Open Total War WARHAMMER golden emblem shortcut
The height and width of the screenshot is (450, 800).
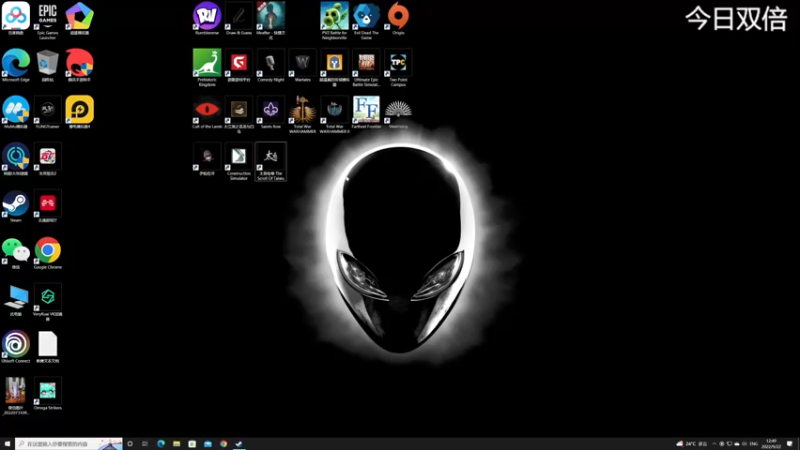pyautogui.click(x=302, y=114)
